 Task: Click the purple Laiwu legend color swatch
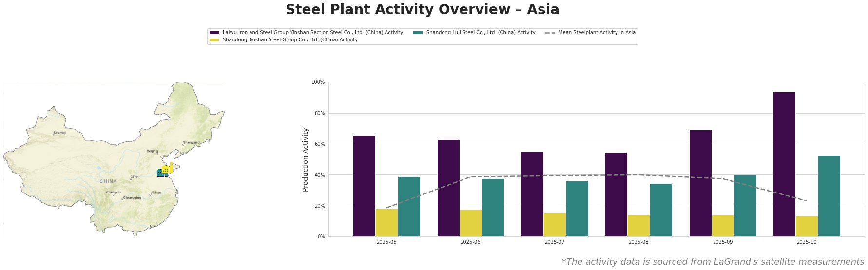point(214,33)
